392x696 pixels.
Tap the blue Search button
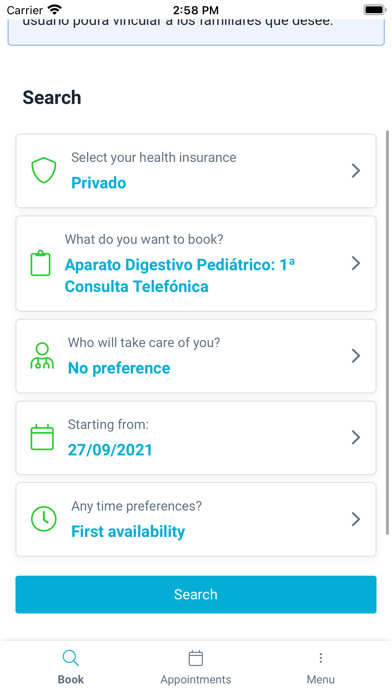196,594
